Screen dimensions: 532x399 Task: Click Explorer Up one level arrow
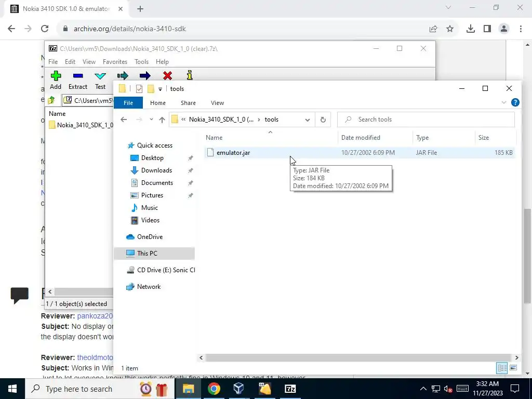point(162,119)
